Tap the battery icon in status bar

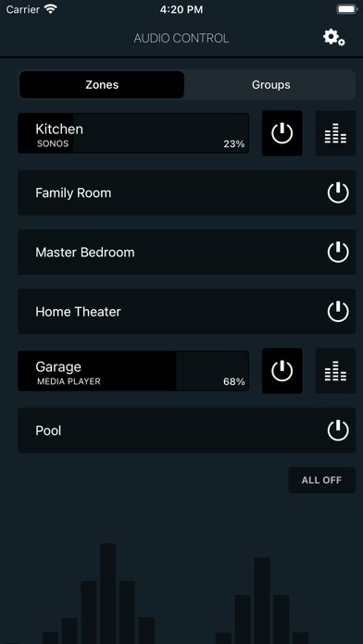(x=347, y=9)
